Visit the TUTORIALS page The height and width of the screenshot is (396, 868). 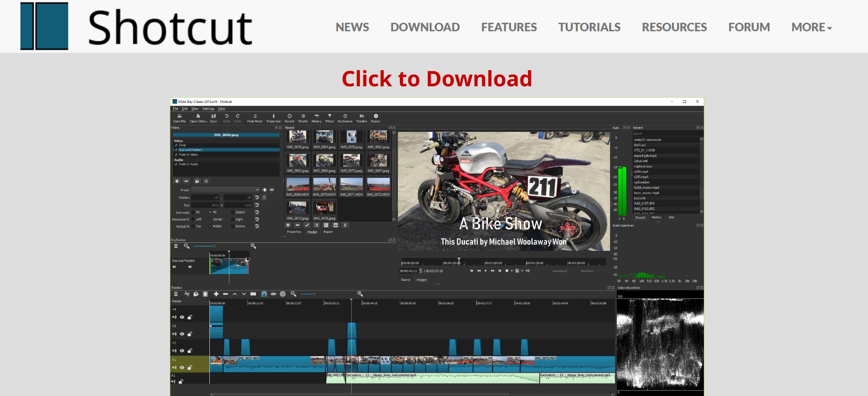(589, 28)
